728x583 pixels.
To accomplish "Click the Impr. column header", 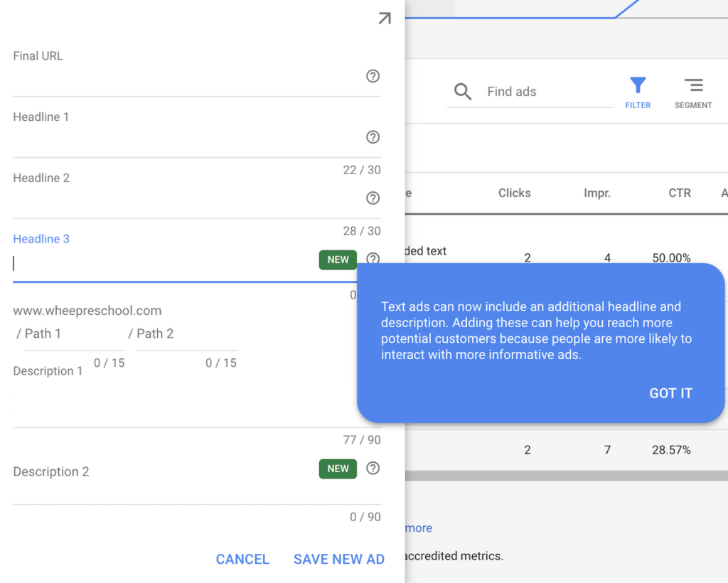I will click(599, 193).
